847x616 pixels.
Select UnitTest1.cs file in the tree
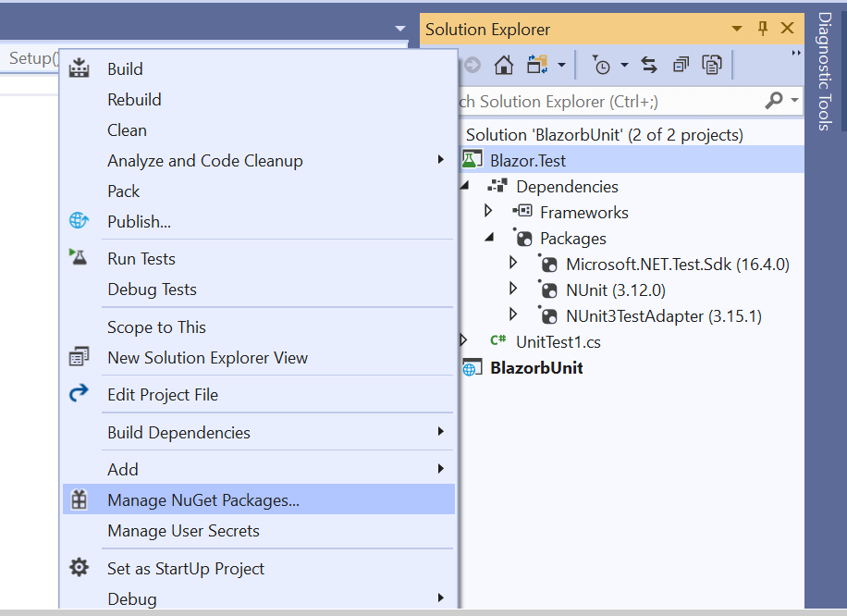pos(558,341)
